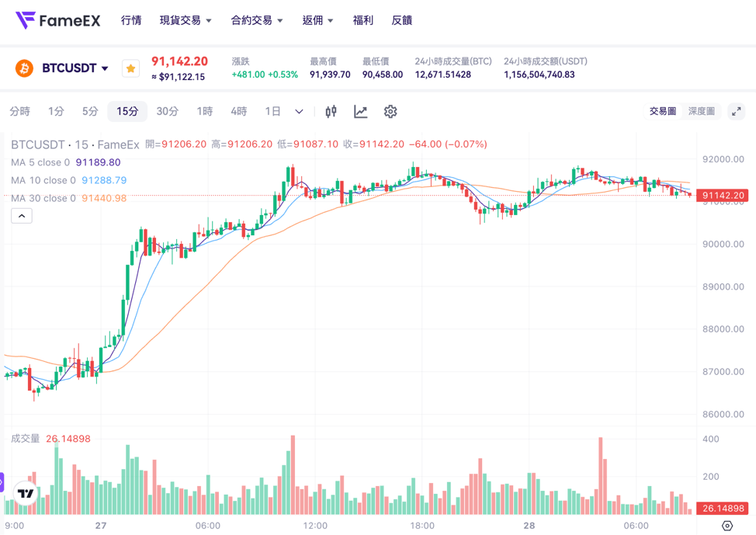Expand more time intervals chevron
Screen dimensions: 756x535
pos(299,112)
